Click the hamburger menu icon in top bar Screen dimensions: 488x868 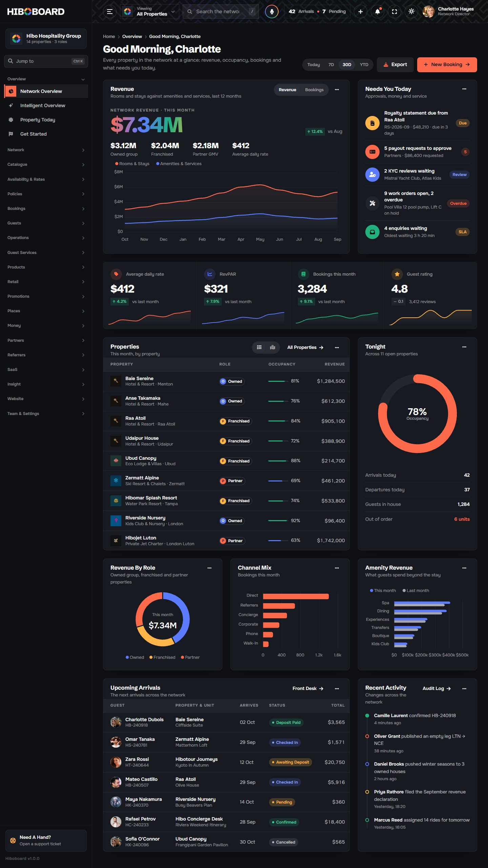[109, 12]
